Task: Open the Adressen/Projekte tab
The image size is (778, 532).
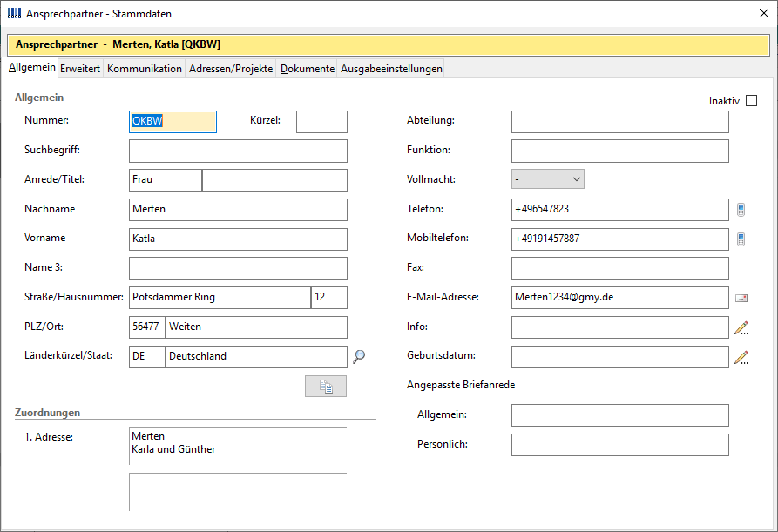Action: (231, 69)
